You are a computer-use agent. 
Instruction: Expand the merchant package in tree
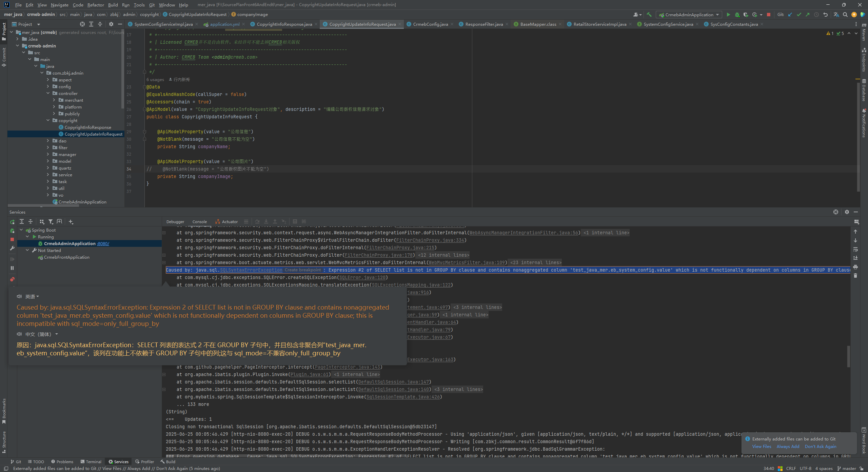coord(54,100)
